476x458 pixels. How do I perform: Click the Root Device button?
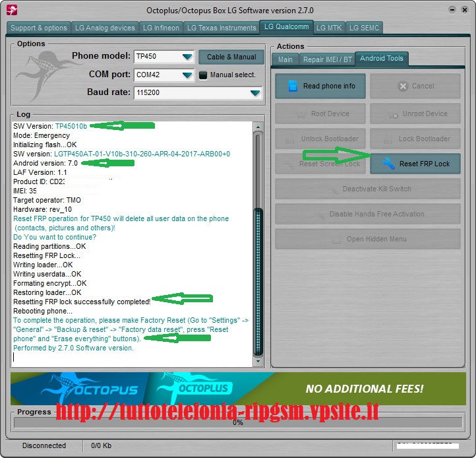(x=320, y=114)
